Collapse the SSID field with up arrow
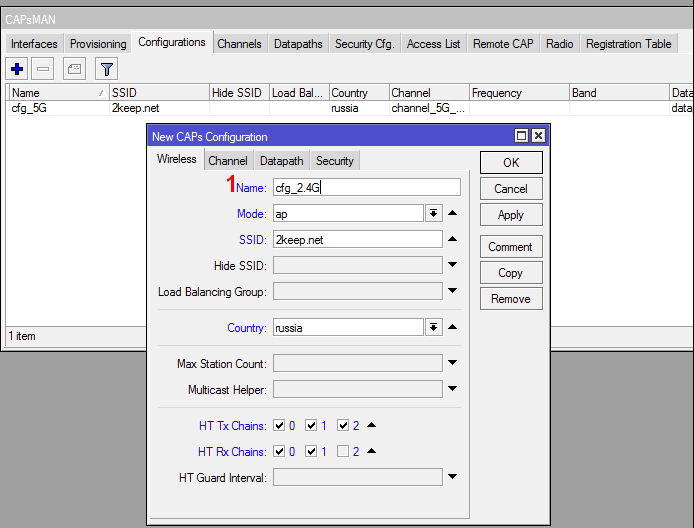The width and height of the screenshot is (694, 528). click(452, 239)
